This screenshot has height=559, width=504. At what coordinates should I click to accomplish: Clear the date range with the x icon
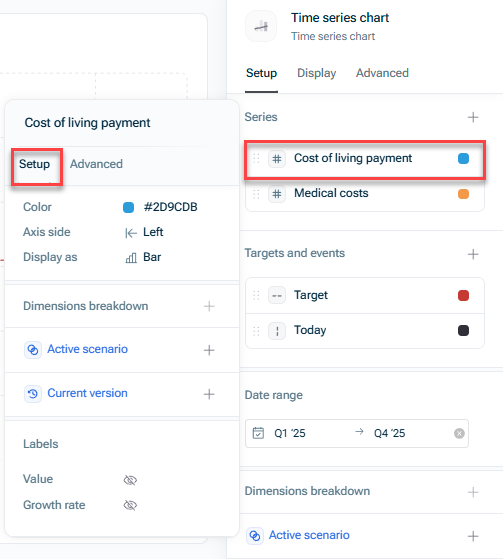[459, 433]
